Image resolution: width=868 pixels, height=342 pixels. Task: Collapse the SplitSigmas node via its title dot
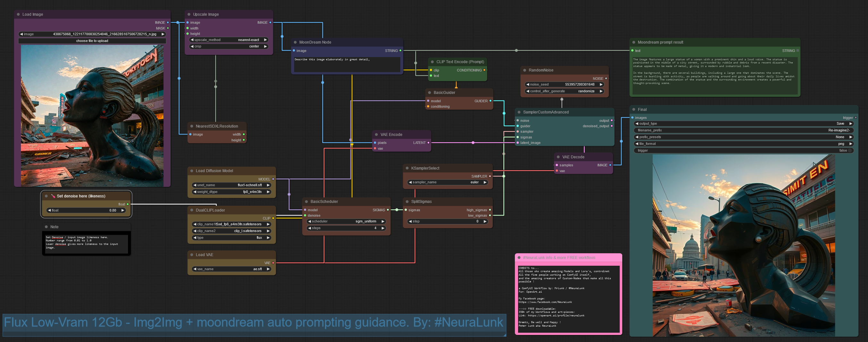coord(407,202)
